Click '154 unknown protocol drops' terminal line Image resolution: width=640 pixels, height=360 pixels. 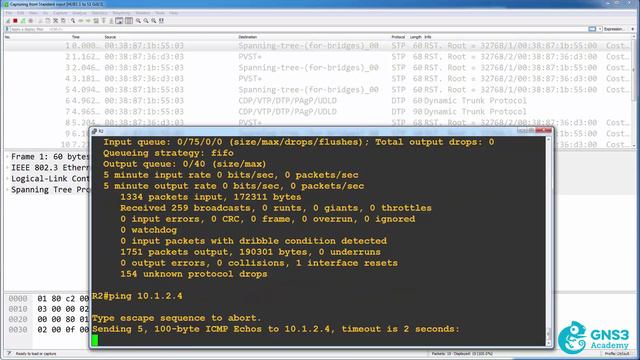point(193,274)
